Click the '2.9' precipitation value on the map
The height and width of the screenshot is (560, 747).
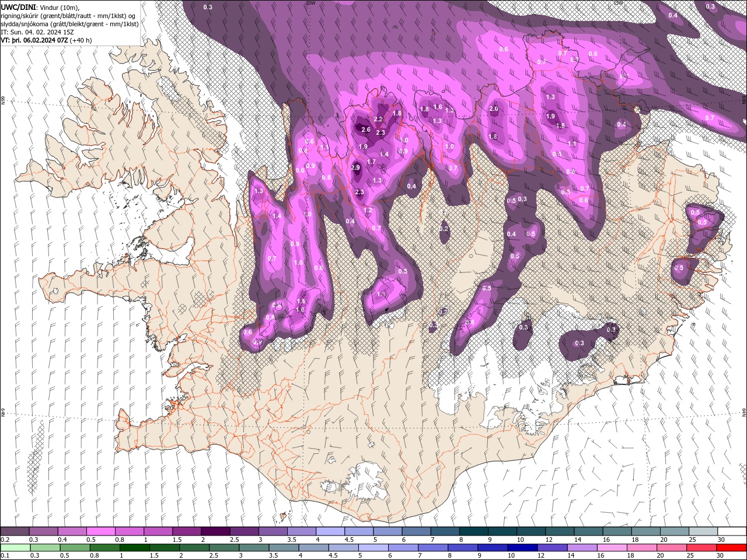pyautogui.click(x=356, y=168)
